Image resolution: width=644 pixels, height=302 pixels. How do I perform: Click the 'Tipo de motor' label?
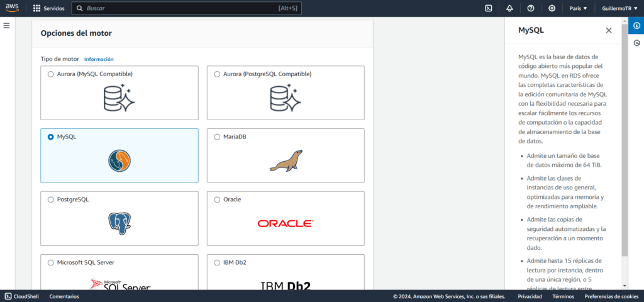[x=60, y=59]
